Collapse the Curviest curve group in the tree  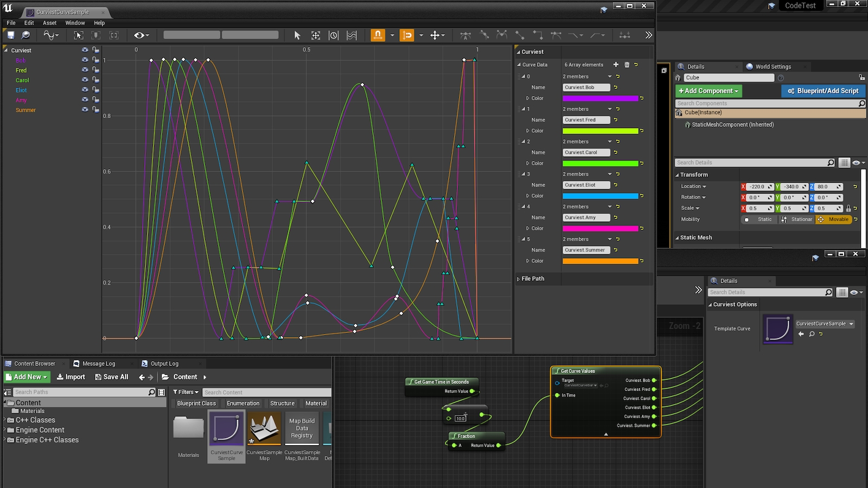pos(6,50)
